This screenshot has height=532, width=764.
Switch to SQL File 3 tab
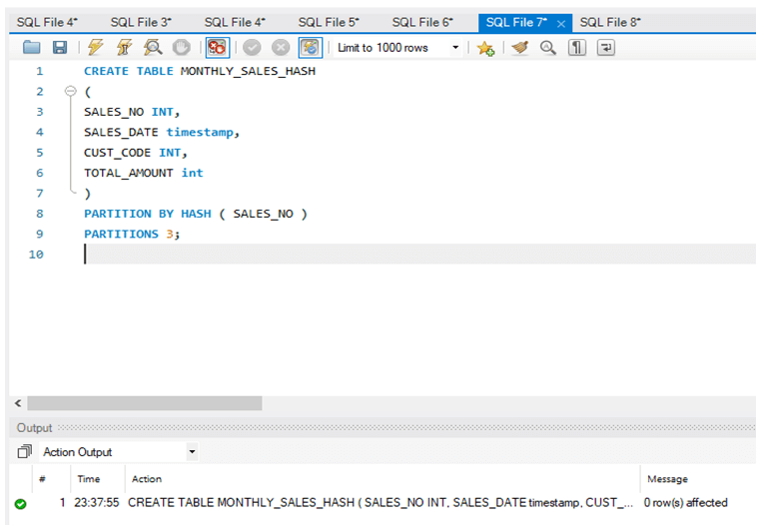[141, 22]
